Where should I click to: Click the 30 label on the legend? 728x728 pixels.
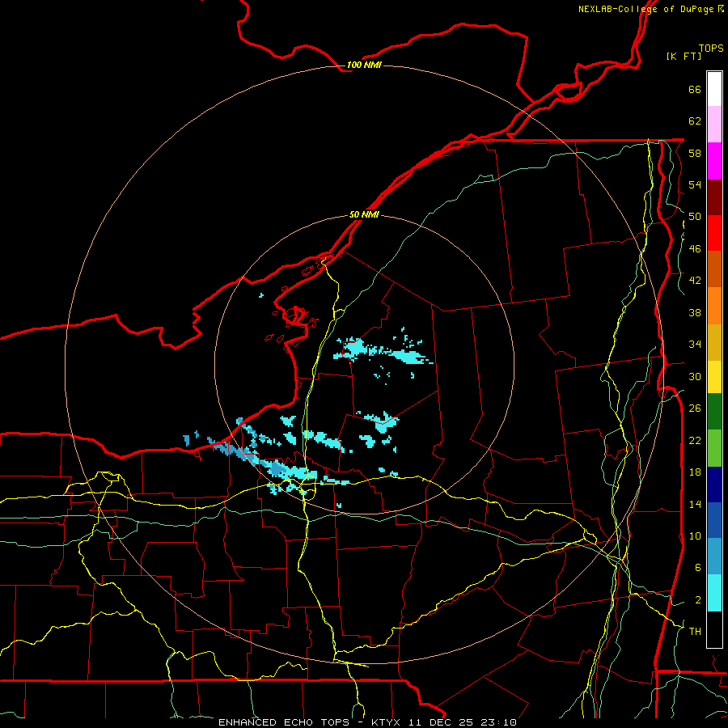coord(695,376)
